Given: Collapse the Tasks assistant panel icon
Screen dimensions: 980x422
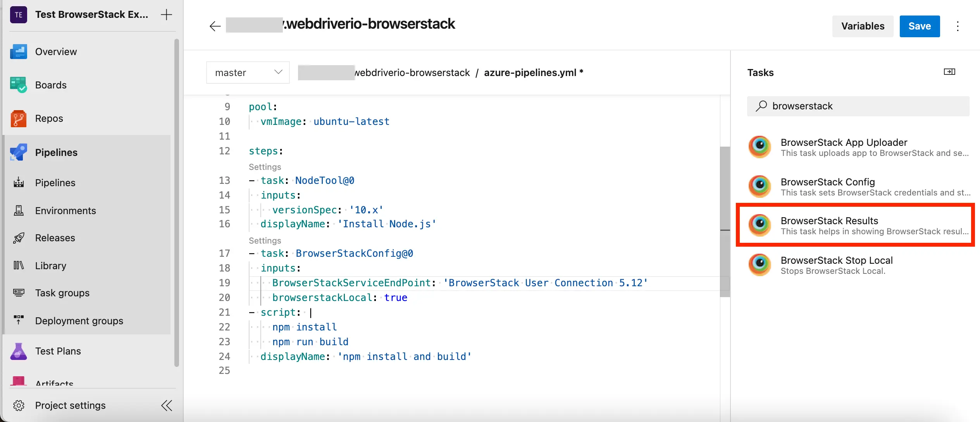Looking at the screenshot, I should (x=949, y=72).
